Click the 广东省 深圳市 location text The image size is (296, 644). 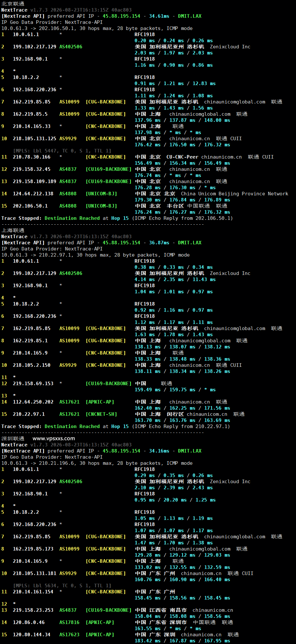[168, 622]
